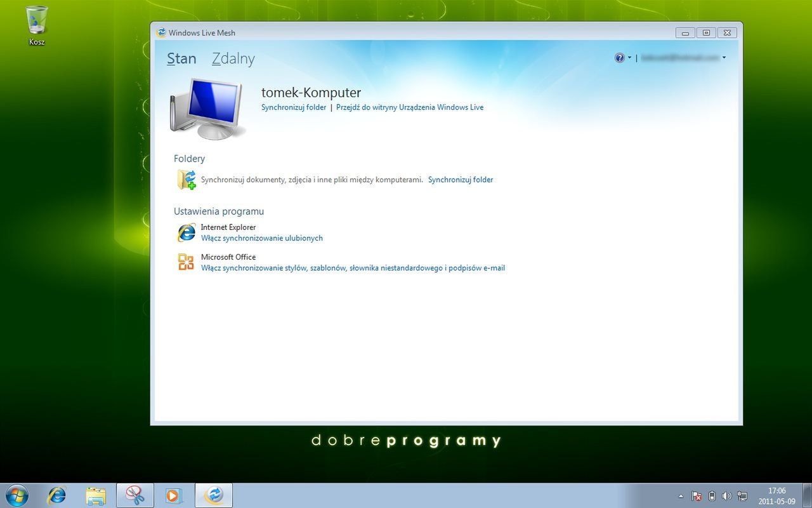The height and width of the screenshot is (508, 812).
Task: Open Windows Explorer from the taskbar
Action: click(96, 495)
